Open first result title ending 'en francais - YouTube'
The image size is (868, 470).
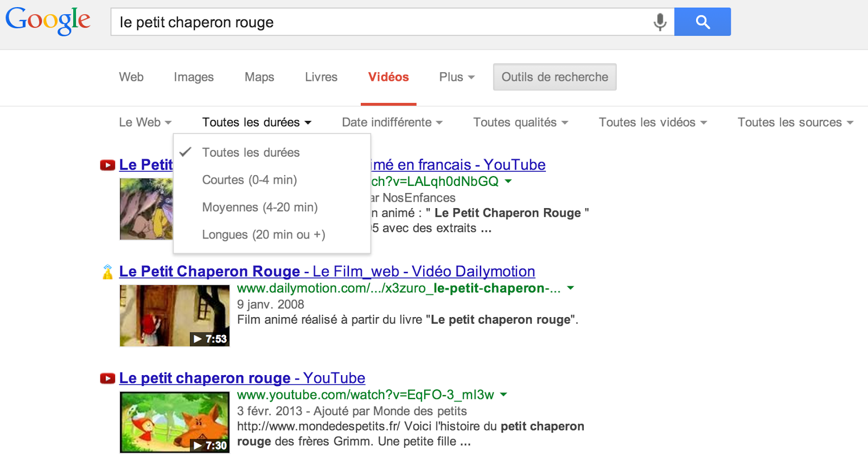458,165
